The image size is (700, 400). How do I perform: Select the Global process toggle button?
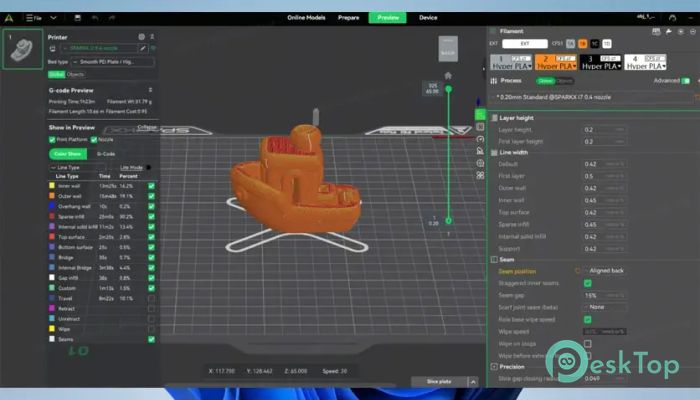click(x=546, y=81)
